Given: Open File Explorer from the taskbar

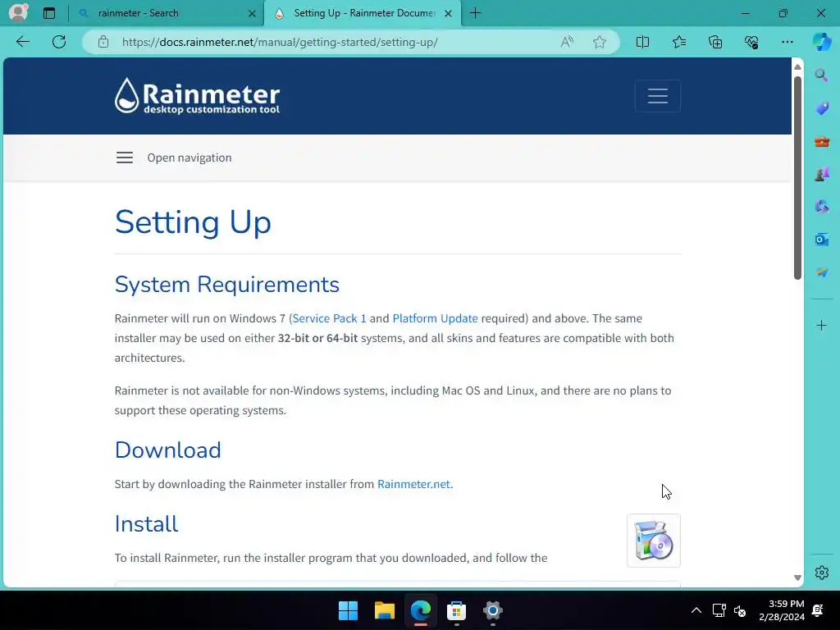Looking at the screenshot, I should click(384, 610).
